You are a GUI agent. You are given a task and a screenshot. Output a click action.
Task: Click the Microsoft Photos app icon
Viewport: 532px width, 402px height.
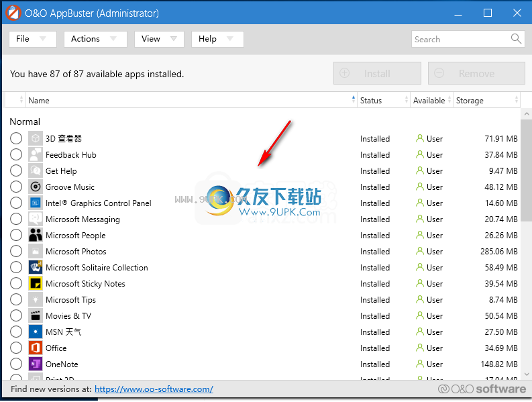36,251
